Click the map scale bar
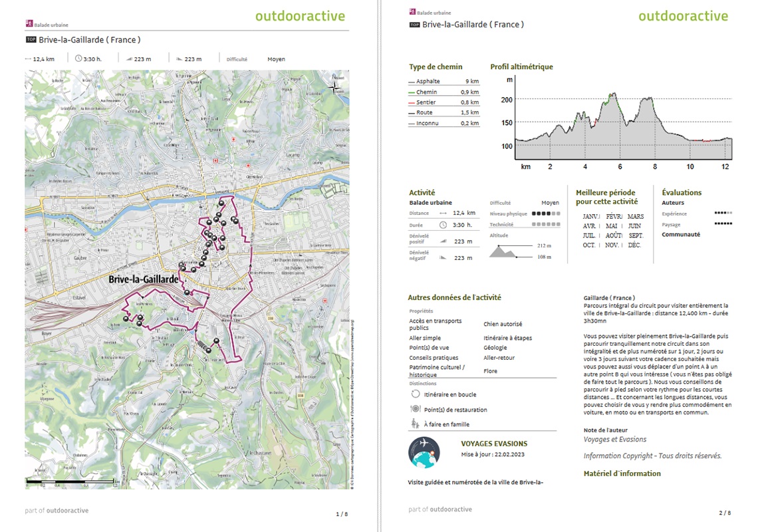 (x=72, y=481)
